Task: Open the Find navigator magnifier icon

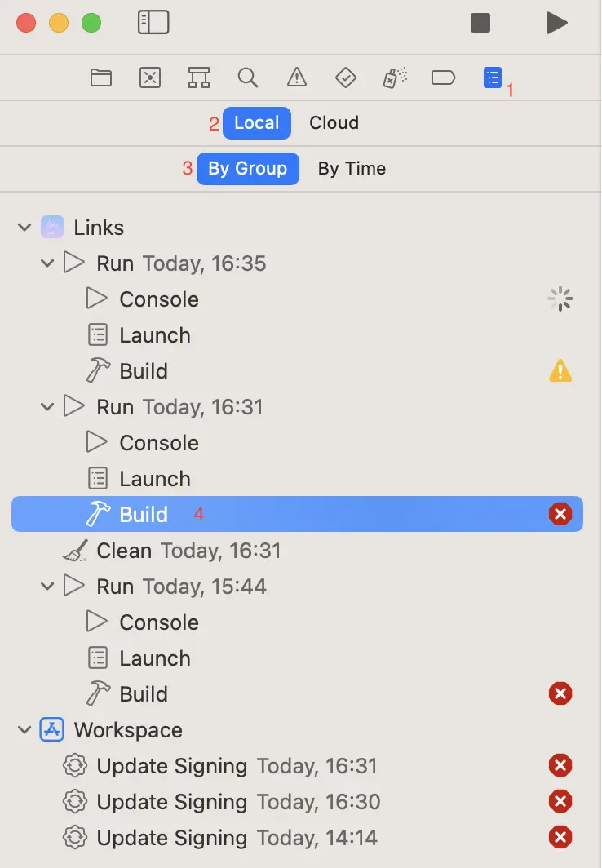Action: tap(248, 77)
